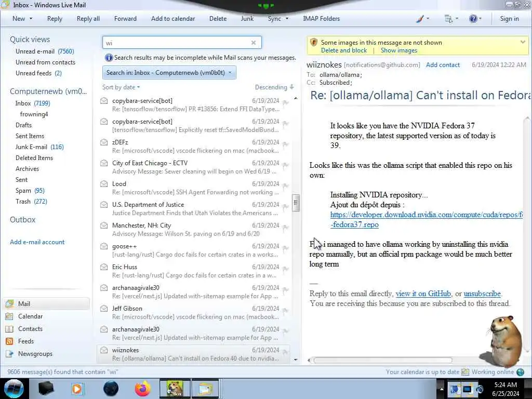The image size is (532, 399).
Task: Open the Menus toolbar icon
Action: pyautogui.click(x=448, y=19)
